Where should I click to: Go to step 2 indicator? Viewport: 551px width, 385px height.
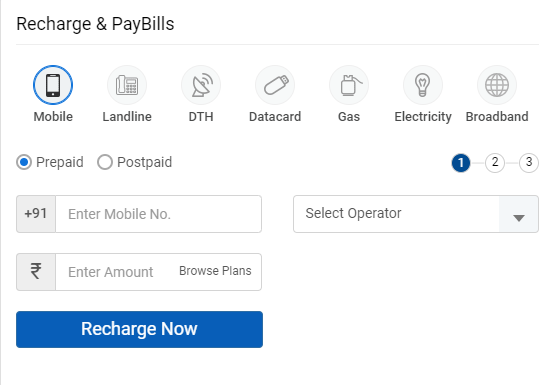[495, 163]
